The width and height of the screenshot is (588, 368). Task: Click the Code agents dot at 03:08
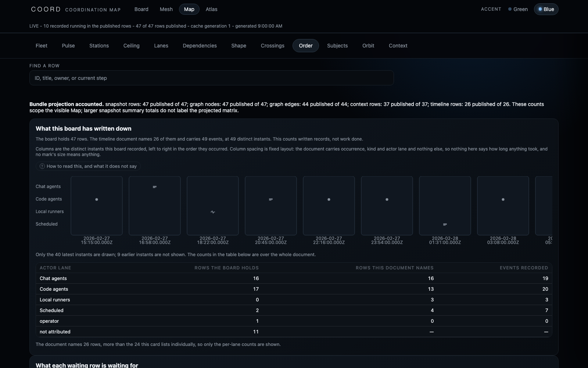click(x=503, y=199)
